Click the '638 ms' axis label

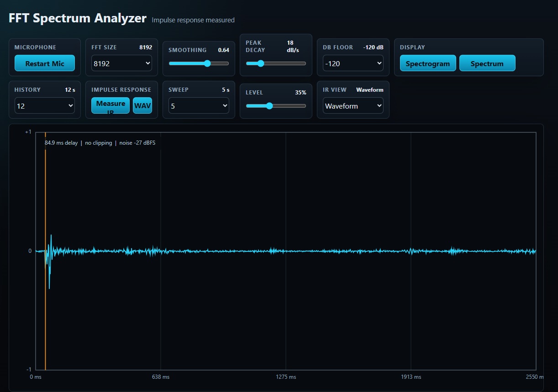click(x=161, y=377)
